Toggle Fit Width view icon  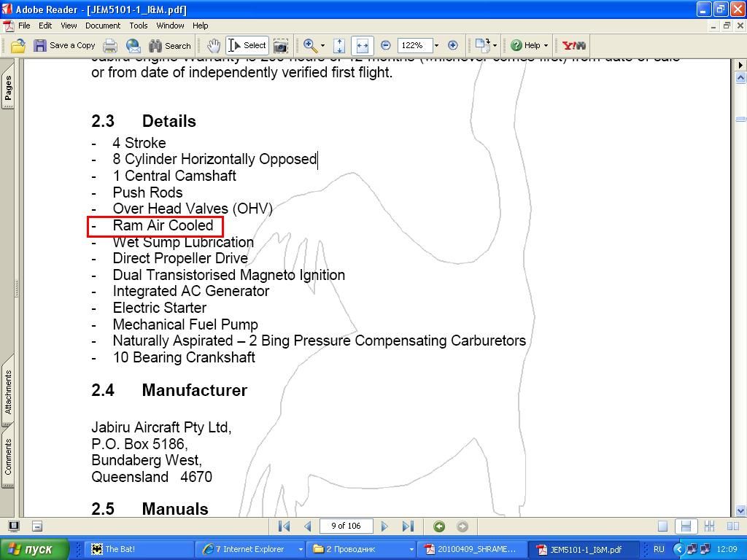[362, 46]
